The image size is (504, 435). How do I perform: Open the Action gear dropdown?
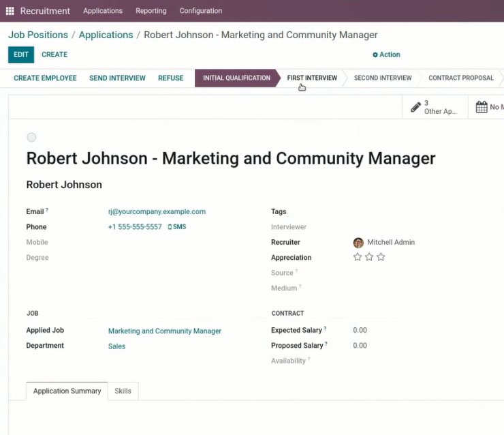[386, 55]
